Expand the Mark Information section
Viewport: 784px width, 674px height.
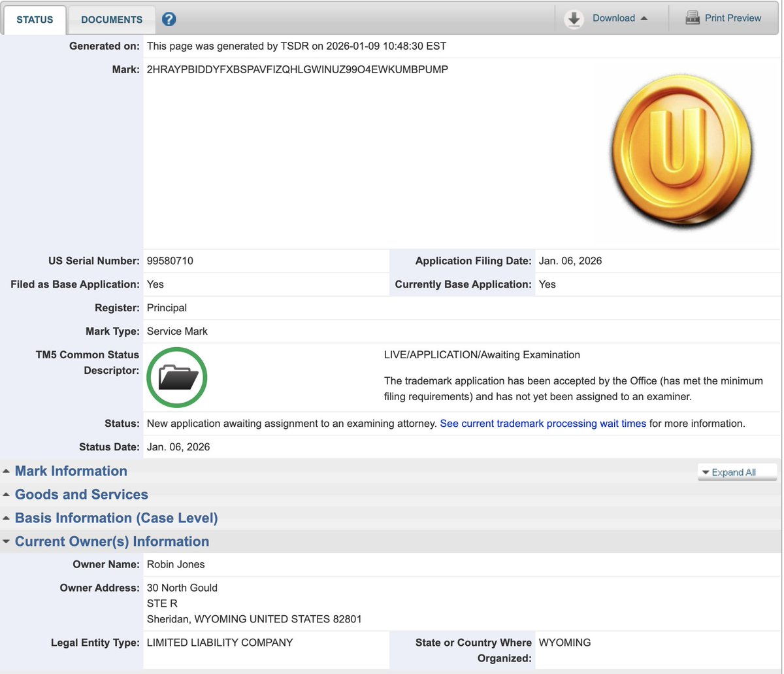tap(71, 471)
